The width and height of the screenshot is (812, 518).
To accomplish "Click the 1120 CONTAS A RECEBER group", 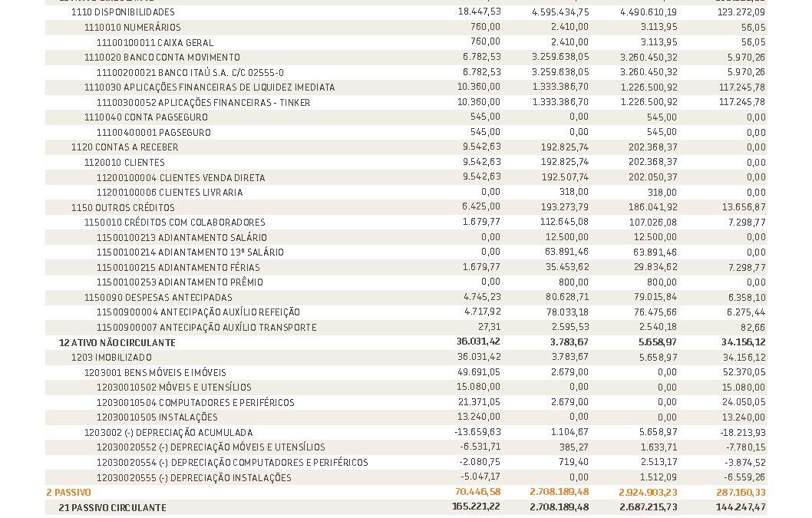I will (x=124, y=147).
